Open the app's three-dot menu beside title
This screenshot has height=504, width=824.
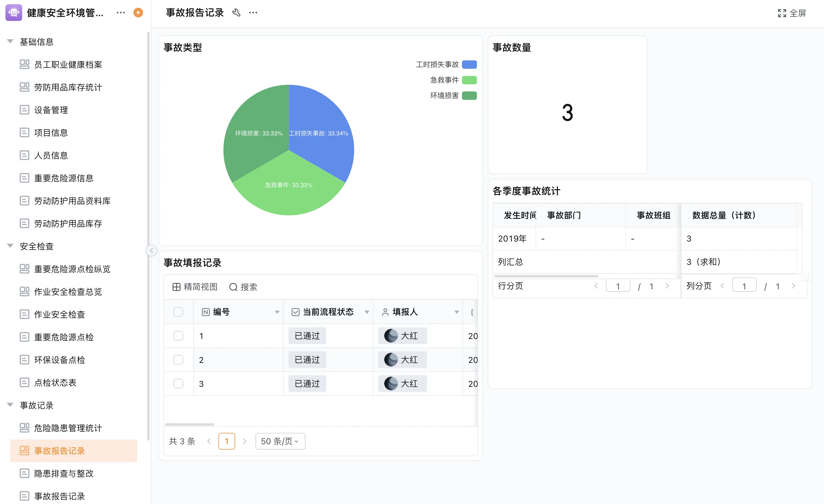121,13
